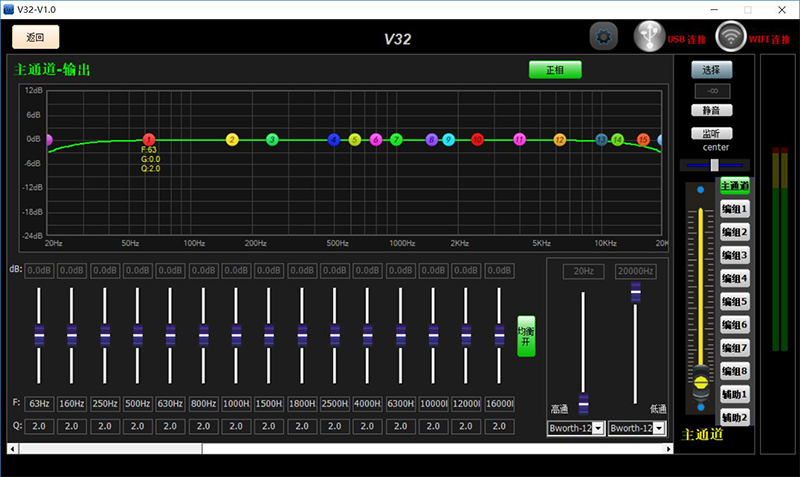Switch to the 辅助1 channel tab

(735, 394)
